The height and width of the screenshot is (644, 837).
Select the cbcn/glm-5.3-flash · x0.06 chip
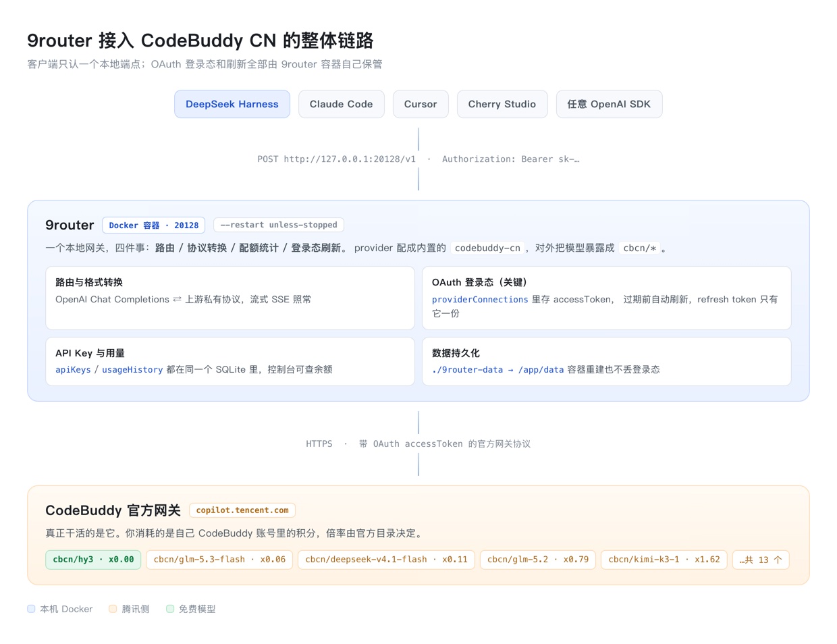[219, 560]
